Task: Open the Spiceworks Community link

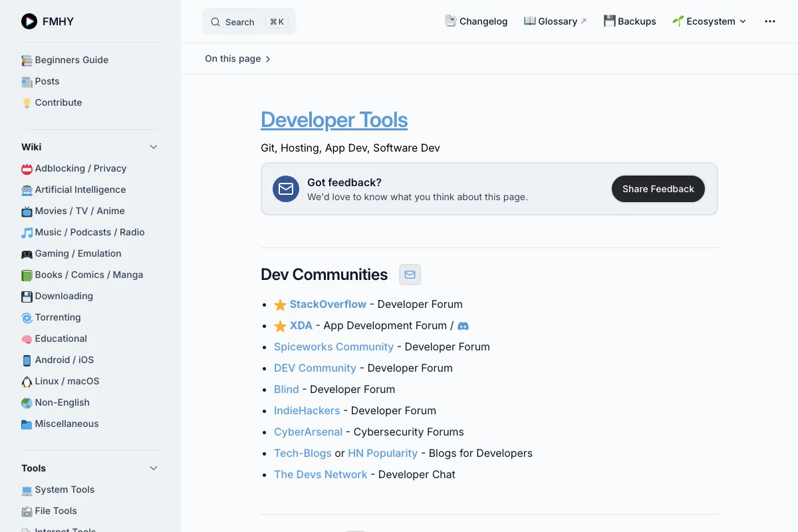Action: (x=334, y=346)
